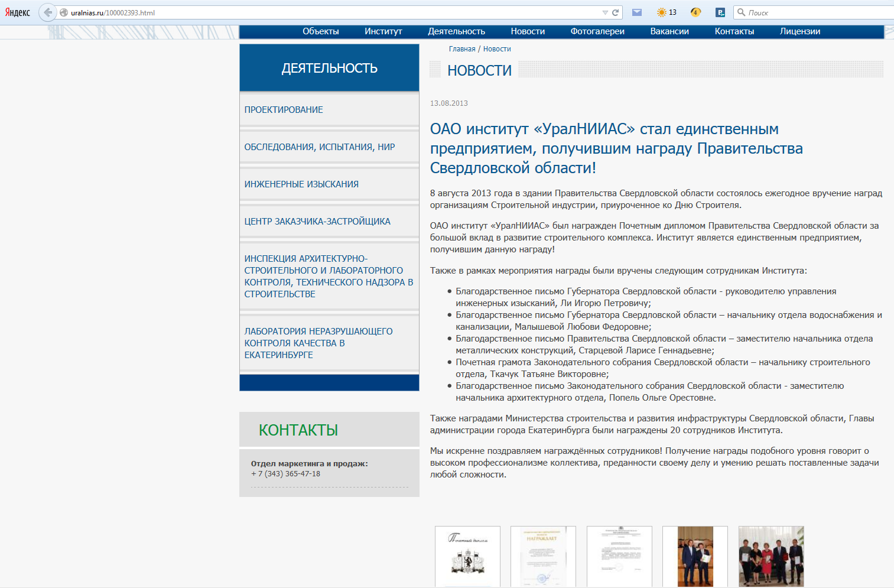Reload the page with the refresh icon

pos(616,12)
